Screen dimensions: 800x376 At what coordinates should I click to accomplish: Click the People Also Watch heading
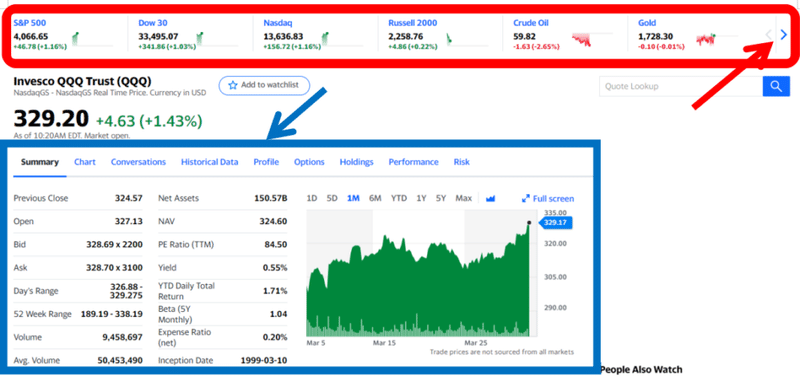(x=641, y=369)
